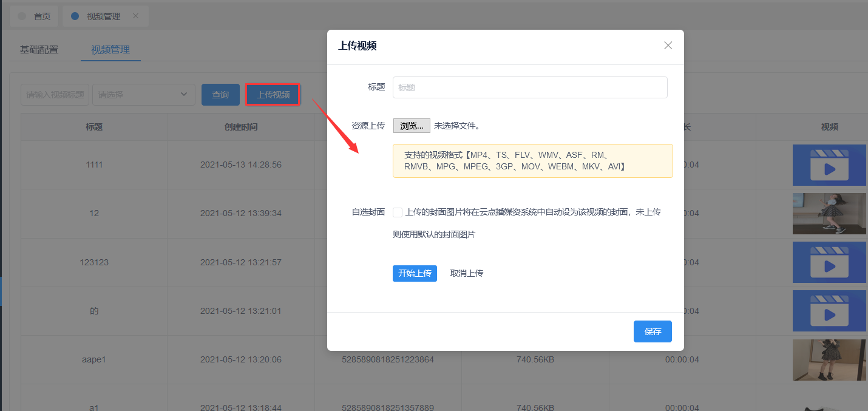The height and width of the screenshot is (411, 868).
Task: Click the date 2021-05-13 14:28:56
Action: (241, 165)
